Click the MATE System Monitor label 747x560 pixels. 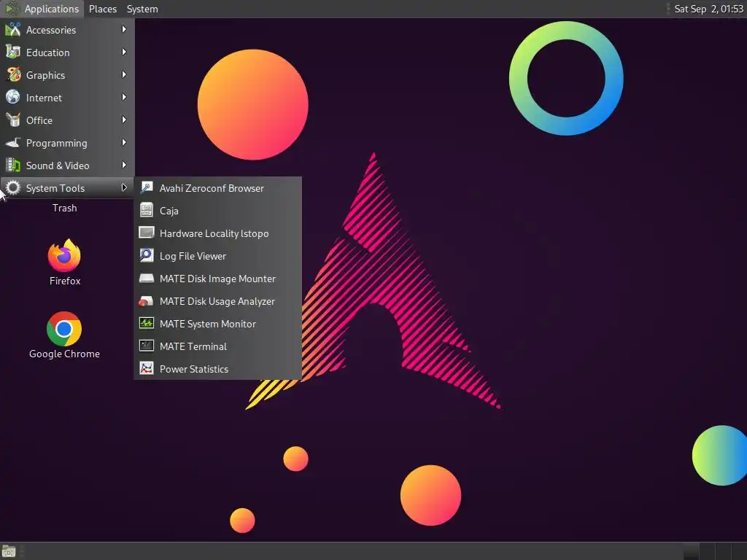tap(208, 324)
